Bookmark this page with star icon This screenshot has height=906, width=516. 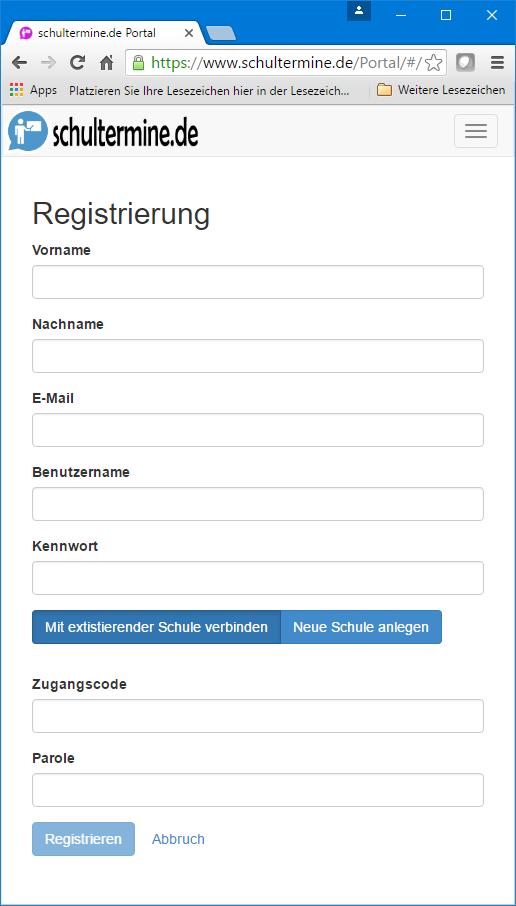[x=433, y=62]
